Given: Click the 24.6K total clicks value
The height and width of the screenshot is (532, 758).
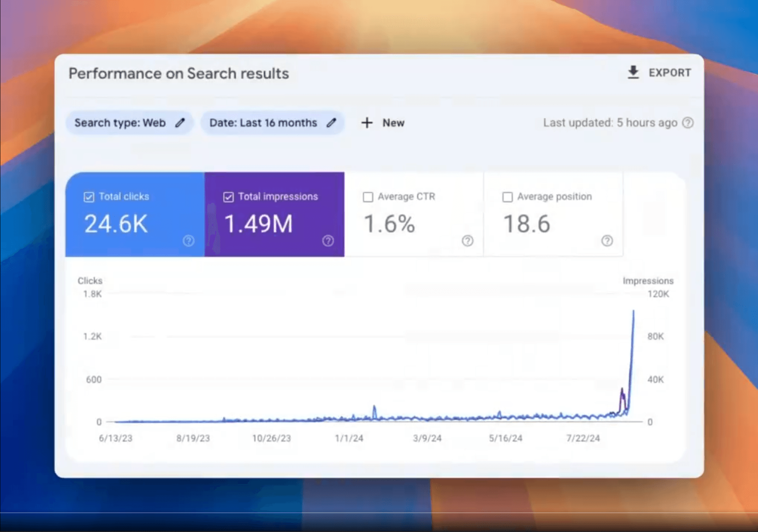Looking at the screenshot, I should [x=116, y=224].
